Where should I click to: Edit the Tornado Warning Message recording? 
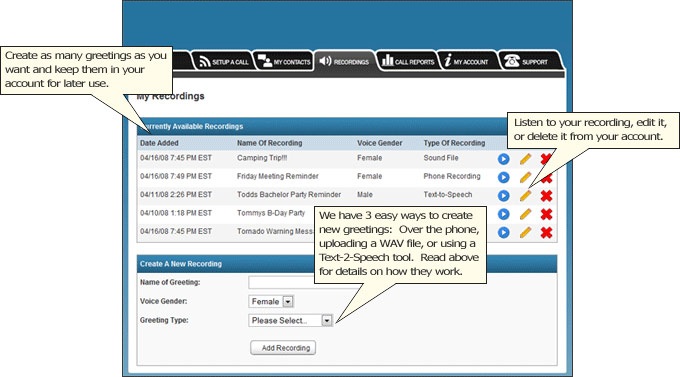525,233
